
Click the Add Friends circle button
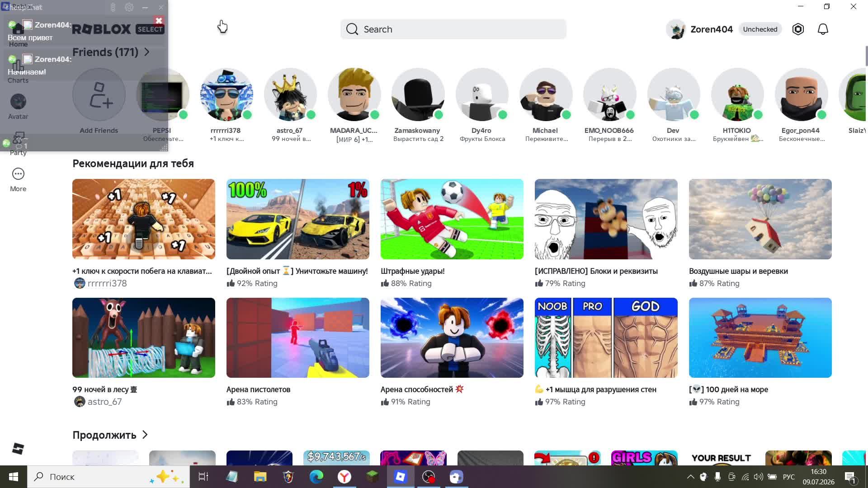point(99,95)
